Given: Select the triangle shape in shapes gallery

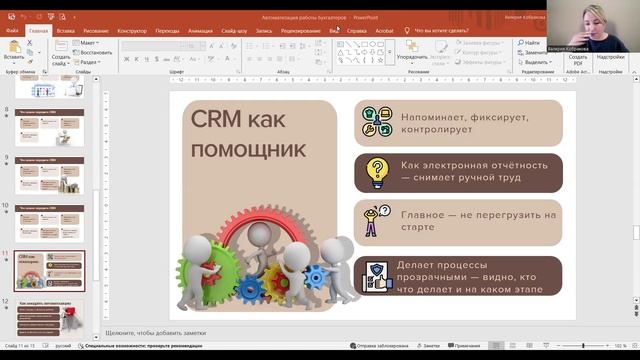Looking at the screenshot, I should click(340, 52).
